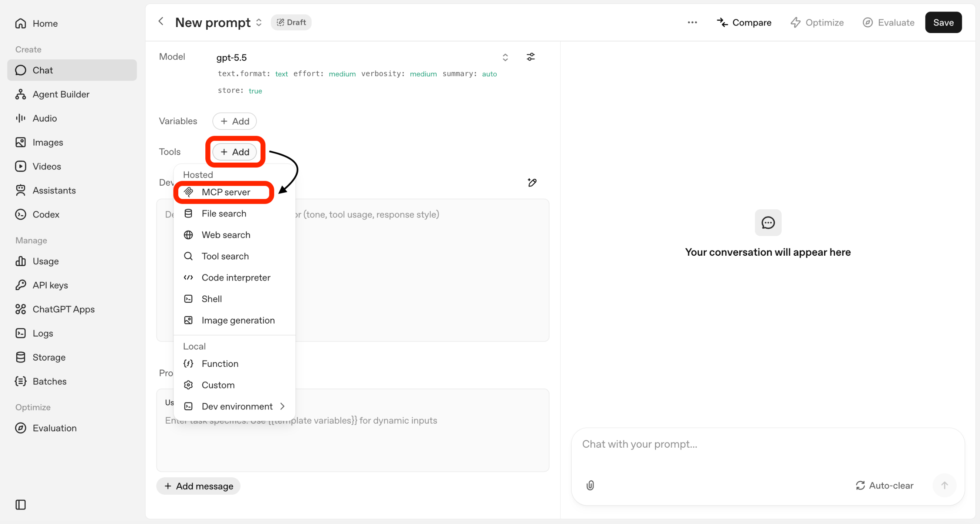Image resolution: width=980 pixels, height=524 pixels.
Task: Click the Chat with your prompt field
Action: (x=768, y=444)
